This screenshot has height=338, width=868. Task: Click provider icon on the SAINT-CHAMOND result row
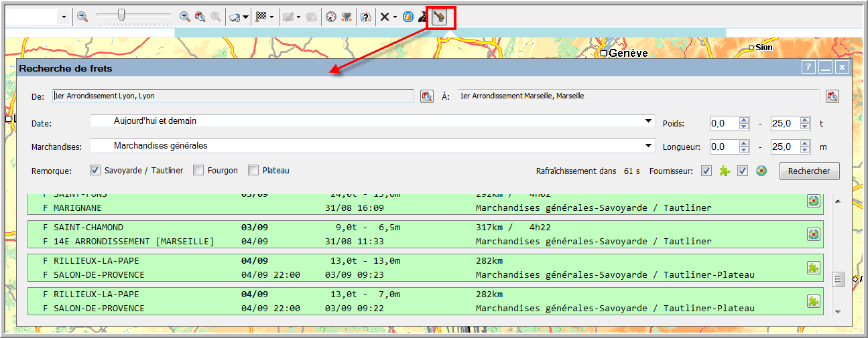pos(813,234)
